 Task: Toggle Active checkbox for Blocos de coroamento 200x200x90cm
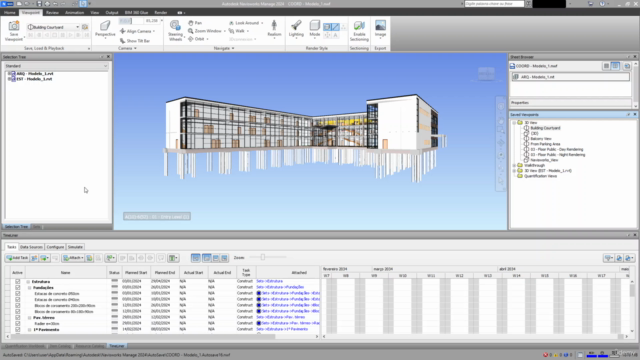pyautogui.click(x=18, y=305)
